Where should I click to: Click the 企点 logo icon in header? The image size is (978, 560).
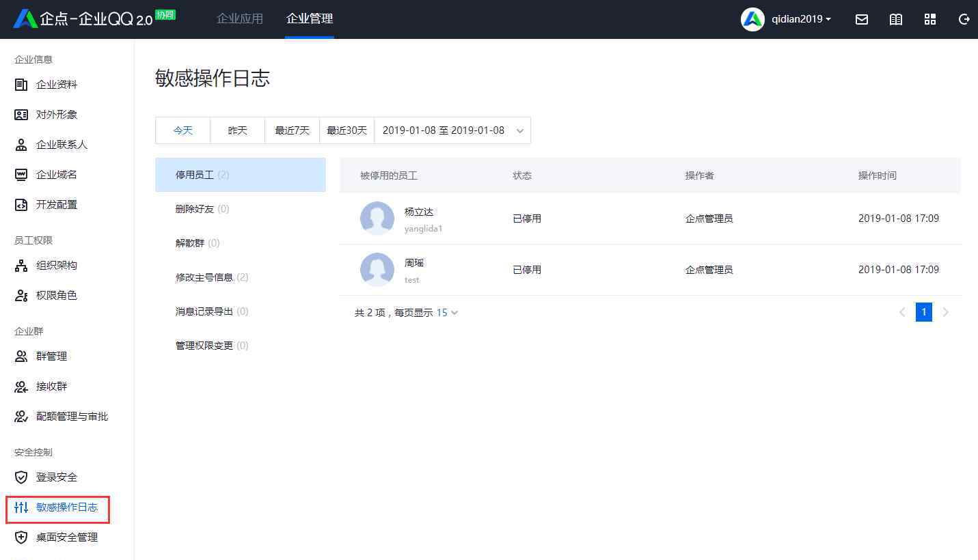(x=25, y=19)
